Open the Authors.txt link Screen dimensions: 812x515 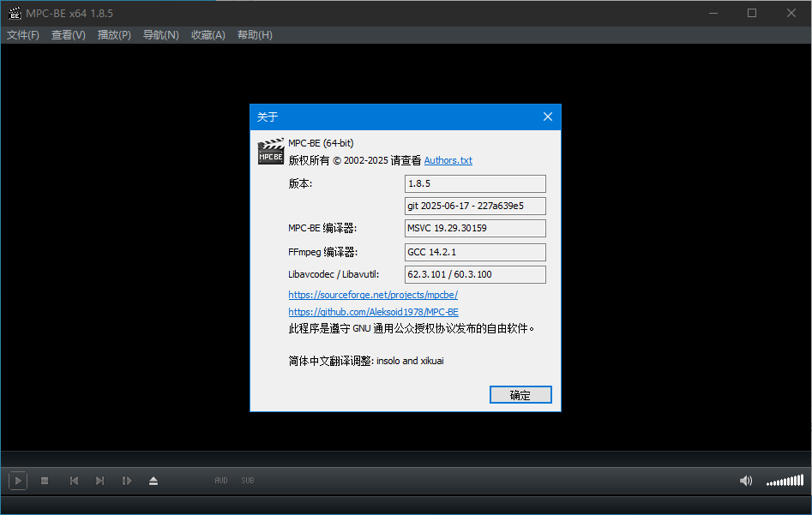448,160
